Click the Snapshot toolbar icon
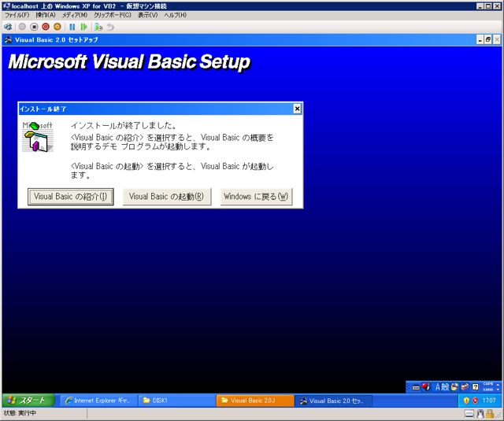504x421 pixels. click(98, 27)
